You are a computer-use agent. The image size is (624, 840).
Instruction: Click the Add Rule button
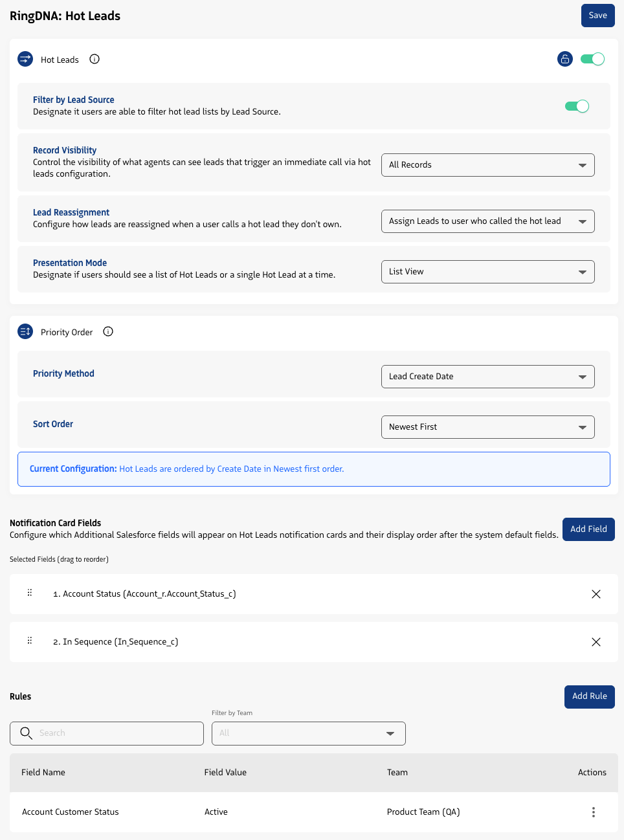click(x=590, y=696)
